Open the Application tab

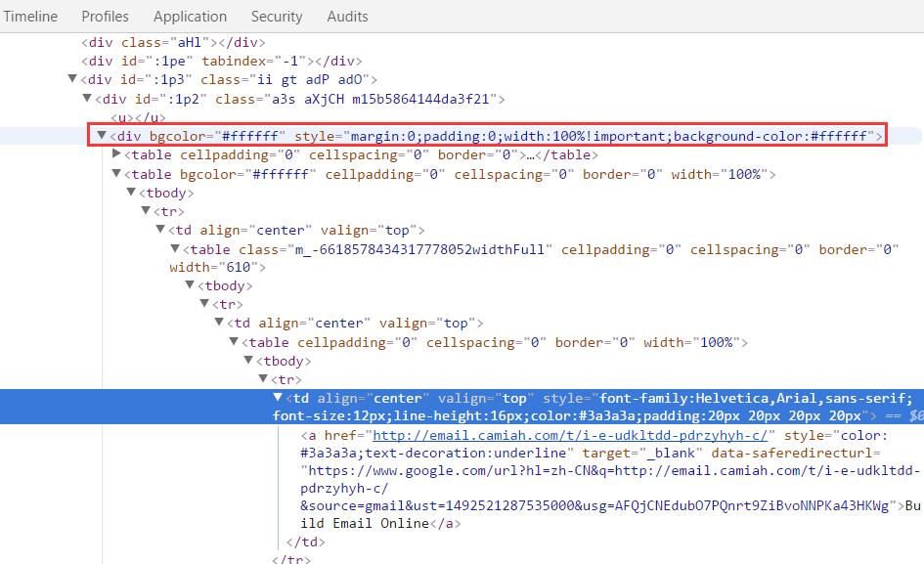click(190, 17)
